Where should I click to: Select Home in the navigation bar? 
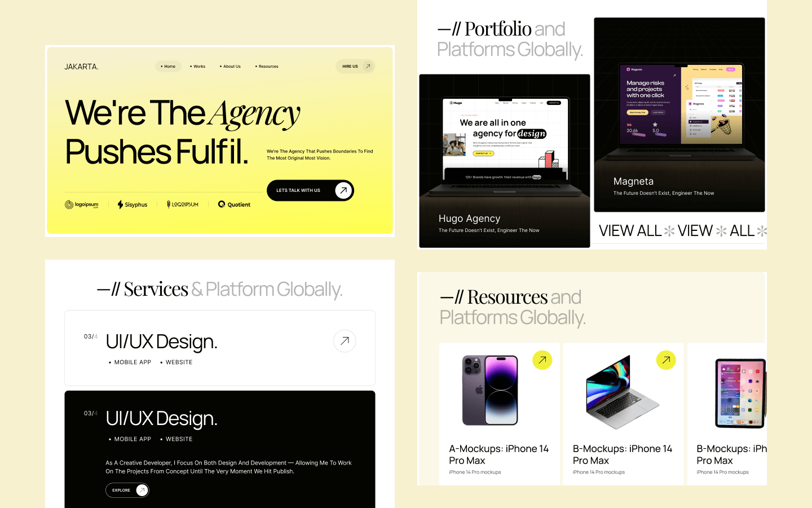[168, 66]
